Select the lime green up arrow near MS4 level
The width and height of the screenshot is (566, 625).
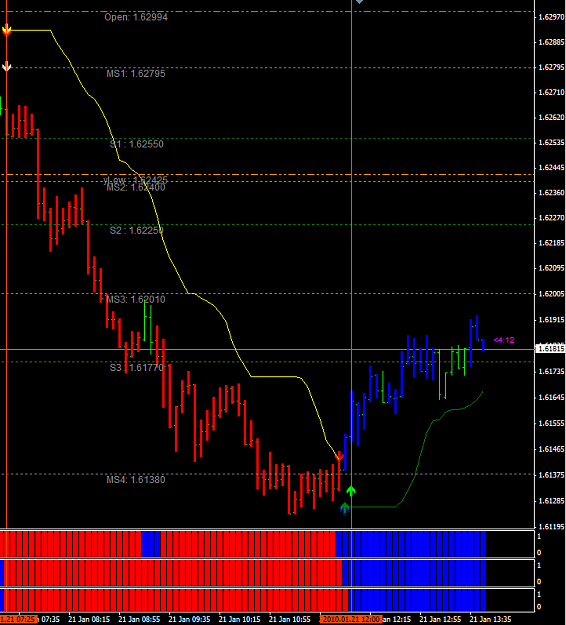pos(351,491)
